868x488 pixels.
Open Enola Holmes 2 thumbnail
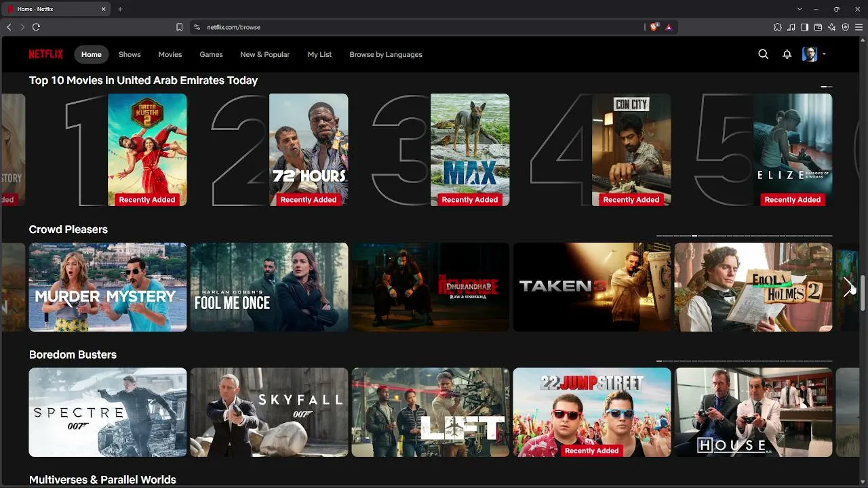tap(753, 287)
